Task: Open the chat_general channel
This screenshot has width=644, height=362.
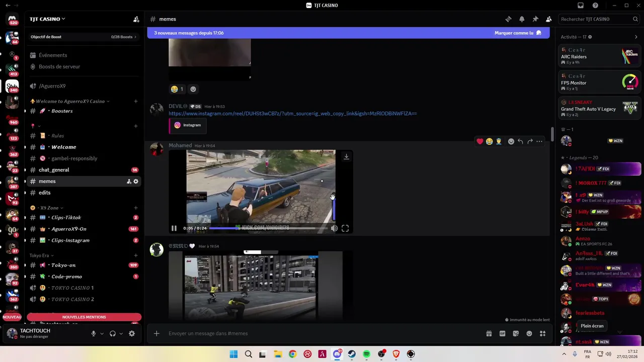Action: click(84, 170)
